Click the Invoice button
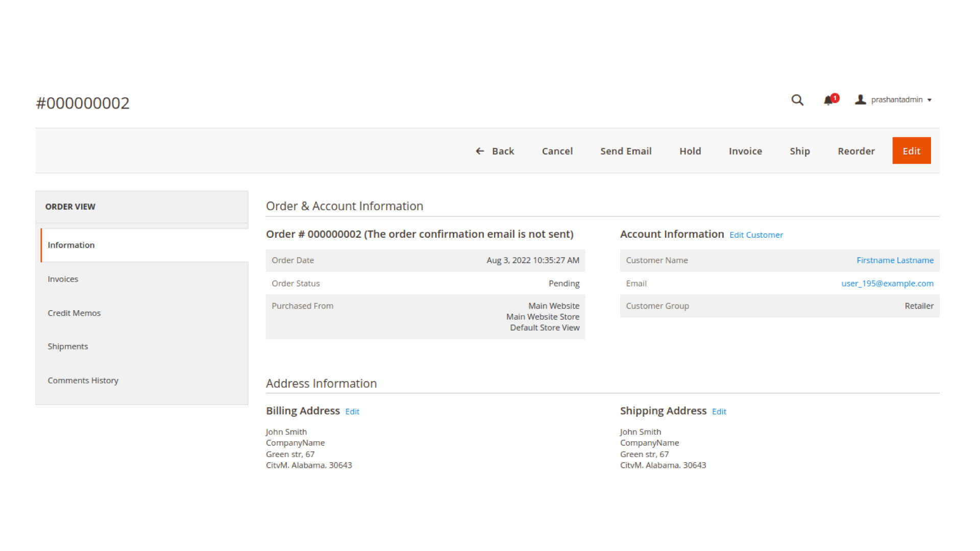The width and height of the screenshot is (980, 551). click(745, 151)
